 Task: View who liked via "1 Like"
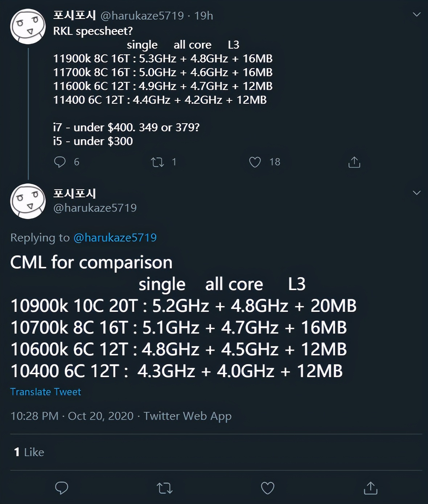(29, 452)
